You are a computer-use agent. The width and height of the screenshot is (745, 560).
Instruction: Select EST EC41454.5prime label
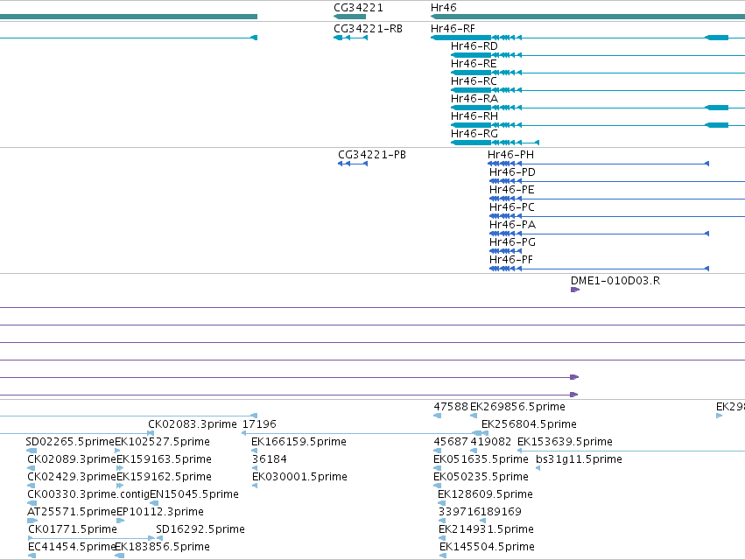click(x=72, y=547)
